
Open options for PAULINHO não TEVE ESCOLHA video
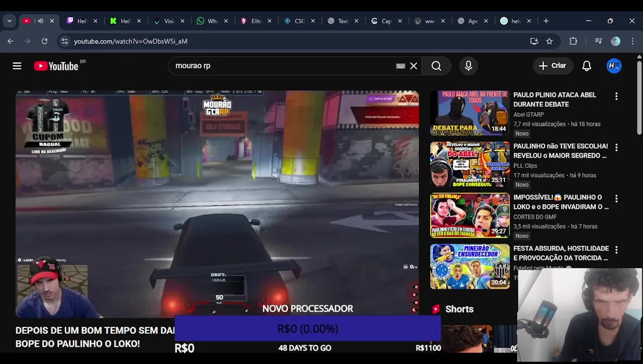(x=616, y=147)
